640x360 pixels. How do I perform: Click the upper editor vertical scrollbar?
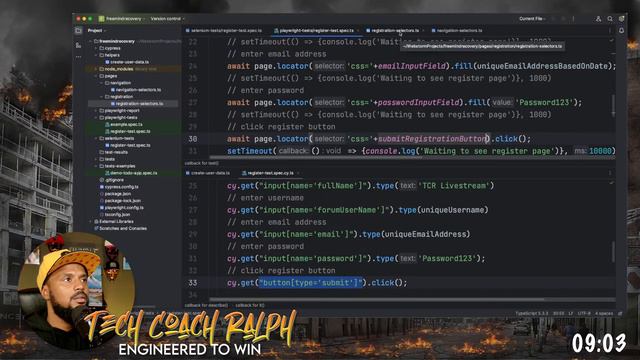click(x=613, y=106)
